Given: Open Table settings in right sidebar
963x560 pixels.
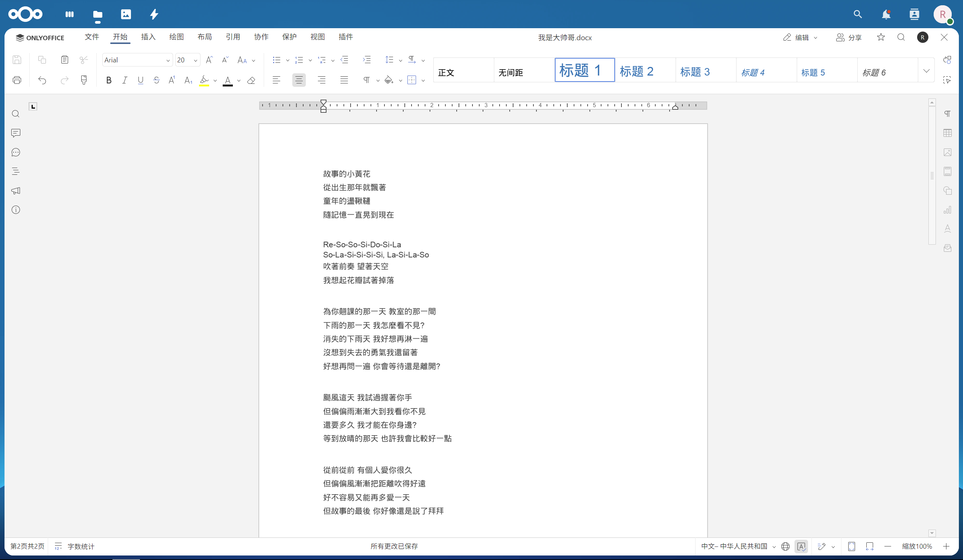Looking at the screenshot, I should (x=947, y=133).
